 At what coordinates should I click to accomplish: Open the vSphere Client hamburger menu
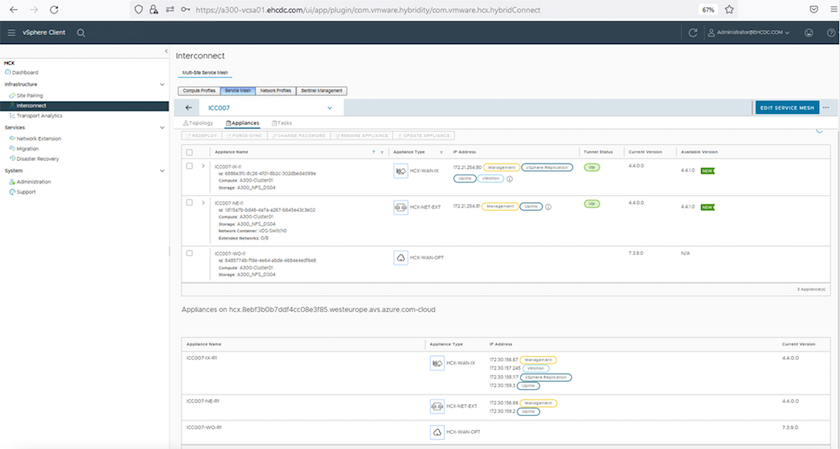pos(12,33)
